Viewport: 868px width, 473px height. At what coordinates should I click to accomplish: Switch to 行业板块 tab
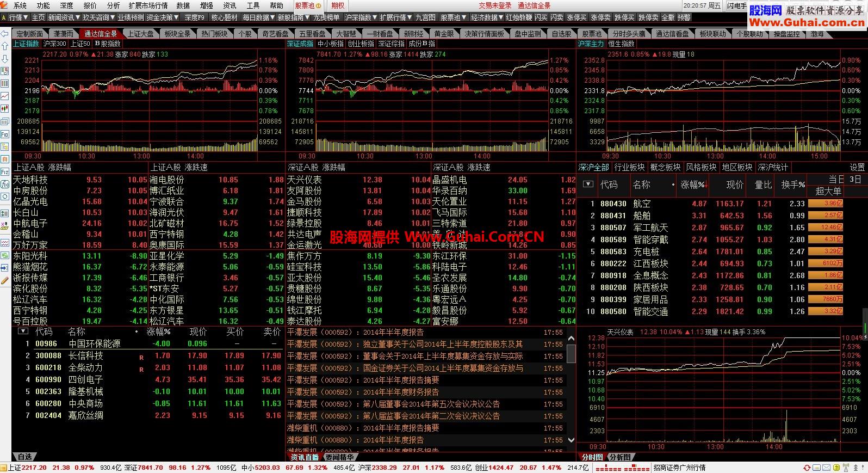coord(629,167)
